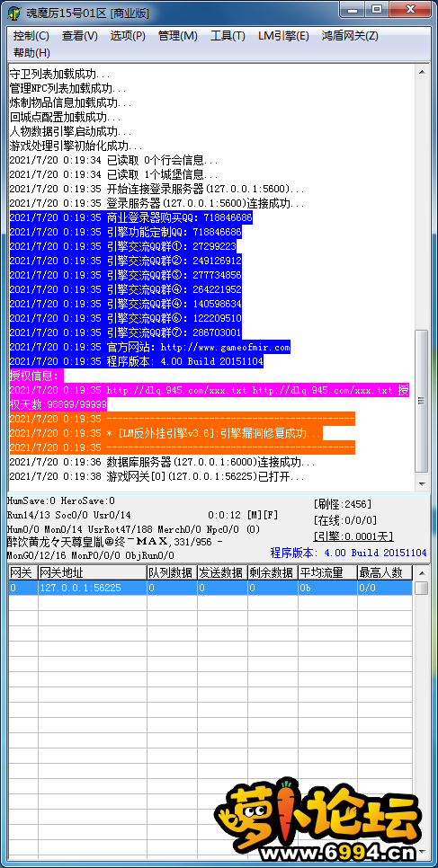Click the [在线:0/0/0] status label
438x868 pixels.
tap(344, 519)
